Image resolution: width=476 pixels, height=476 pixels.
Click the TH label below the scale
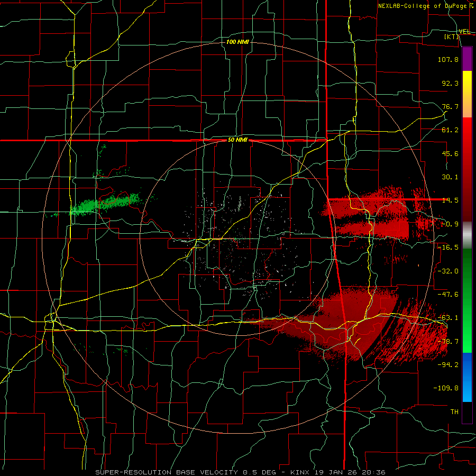tap(454, 412)
